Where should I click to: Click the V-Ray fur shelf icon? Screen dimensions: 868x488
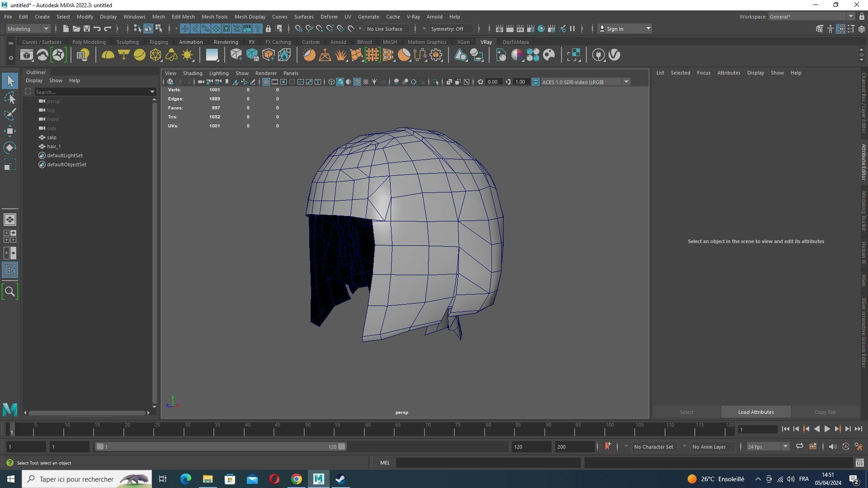pyautogui.click(x=340, y=55)
